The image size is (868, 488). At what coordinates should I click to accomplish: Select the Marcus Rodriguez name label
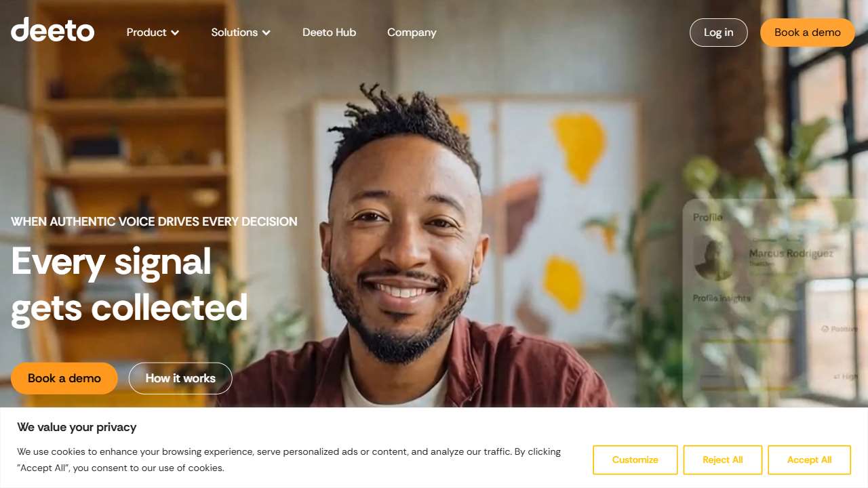tap(791, 253)
